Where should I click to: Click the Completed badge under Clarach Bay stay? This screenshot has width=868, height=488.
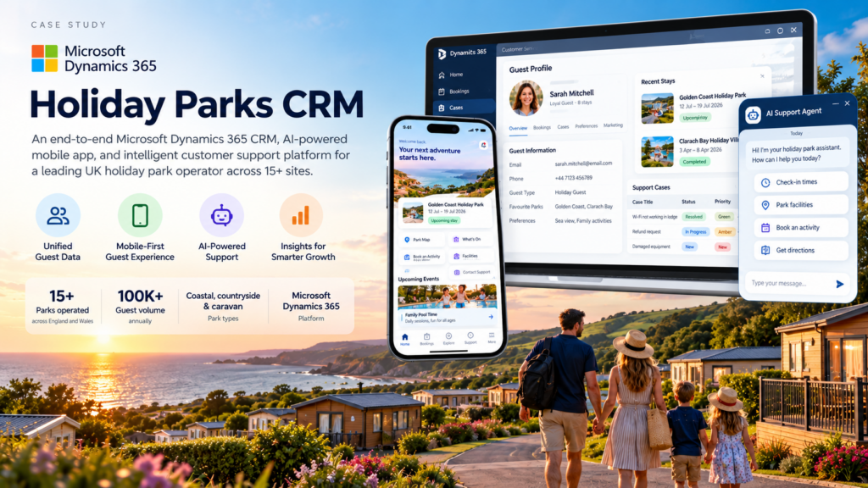click(x=694, y=162)
